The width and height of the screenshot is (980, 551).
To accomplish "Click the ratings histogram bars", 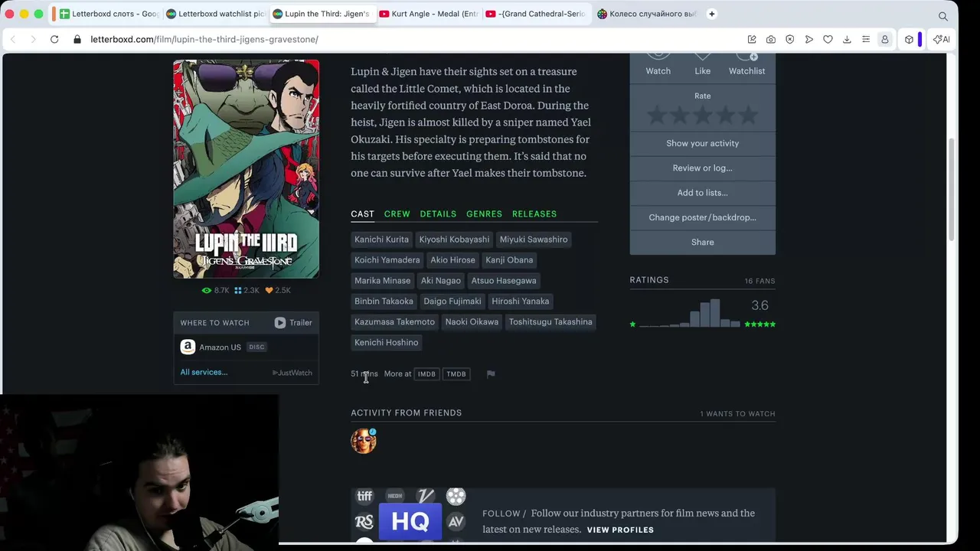I will coord(690,313).
